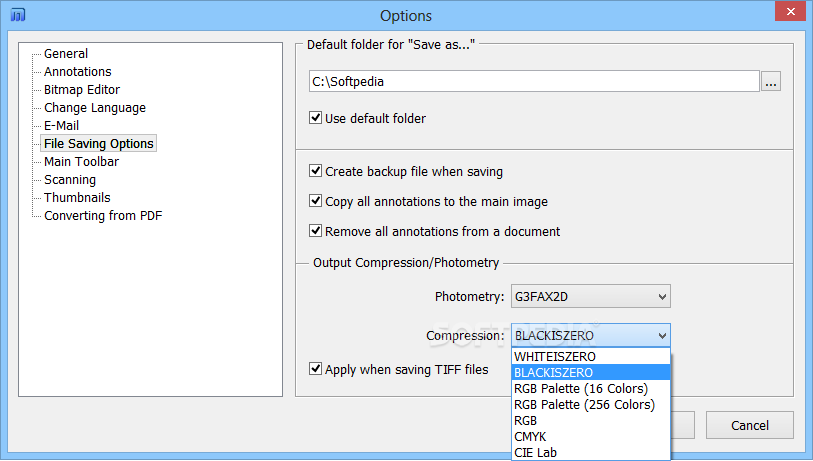Screen dimensions: 813x461
Task: Pick CMYK from the dropdown list
Action: (591, 437)
